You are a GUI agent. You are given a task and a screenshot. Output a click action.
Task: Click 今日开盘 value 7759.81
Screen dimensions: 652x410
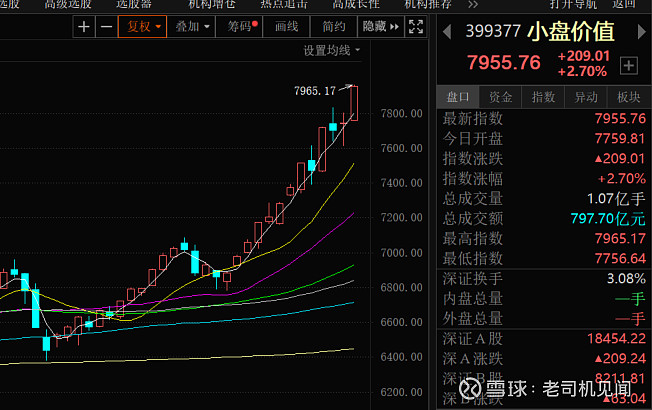coord(620,138)
